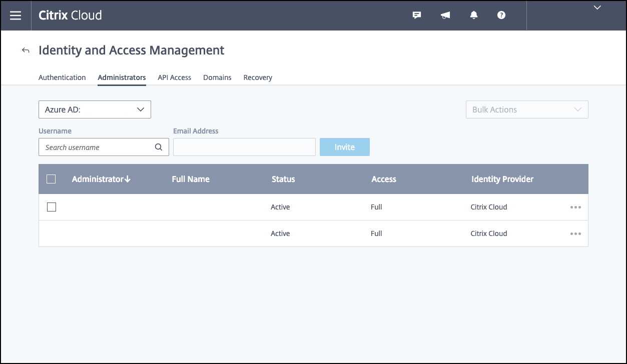Viewport: 627px width, 364px height.
Task: Open the Bulk Actions dropdown
Action: coord(526,109)
